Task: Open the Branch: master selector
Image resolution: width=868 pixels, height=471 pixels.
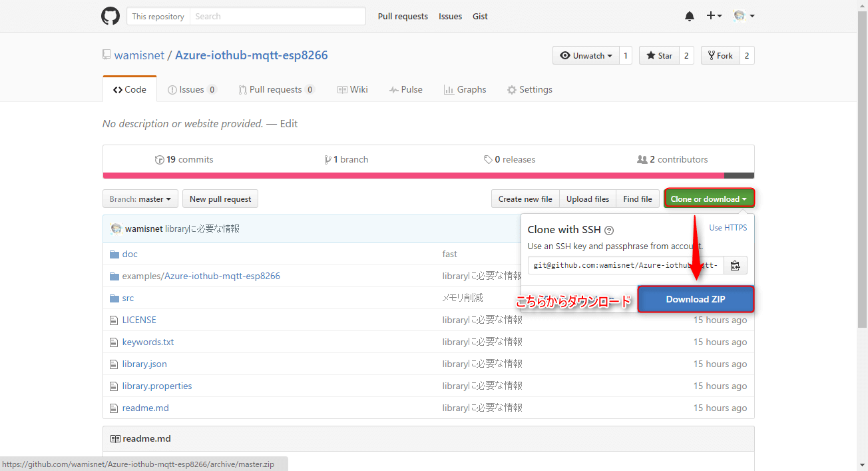Action: 140,199
